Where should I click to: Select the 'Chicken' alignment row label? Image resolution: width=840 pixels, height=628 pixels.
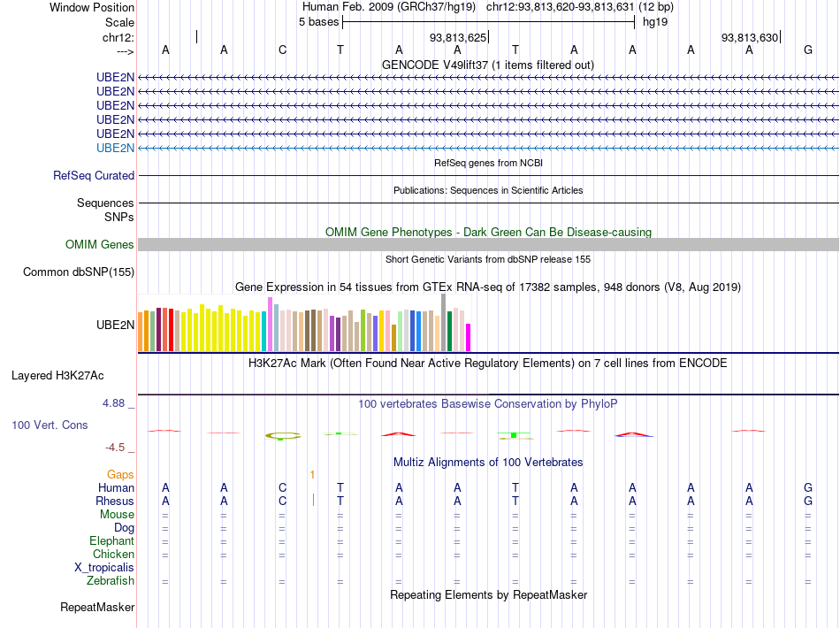click(113, 554)
